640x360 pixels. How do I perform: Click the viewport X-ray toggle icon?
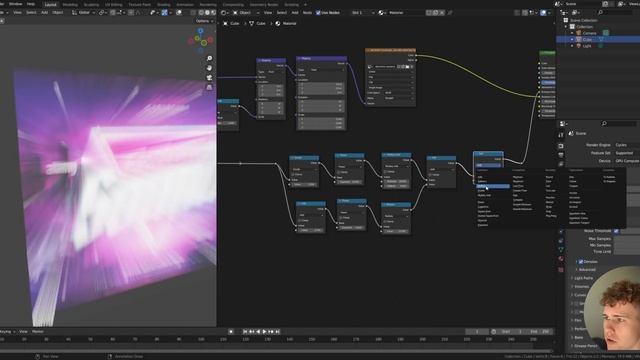tap(193, 13)
